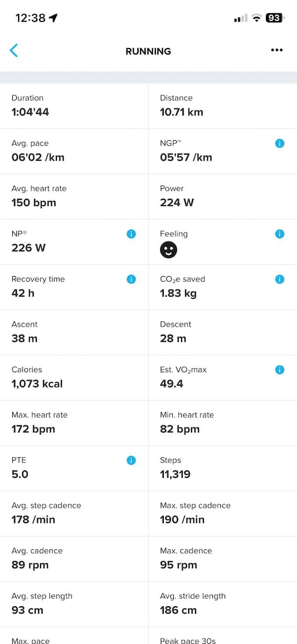Tap the Feeling info icon
The width and height of the screenshot is (297, 644).
click(x=280, y=234)
